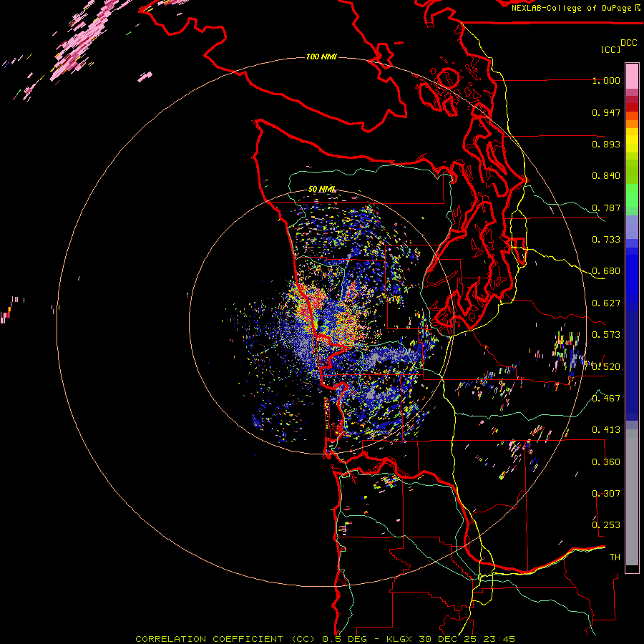Screen dimensions: 644x644
Task: Click the 0.413 legend value
Action: [x=606, y=430]
